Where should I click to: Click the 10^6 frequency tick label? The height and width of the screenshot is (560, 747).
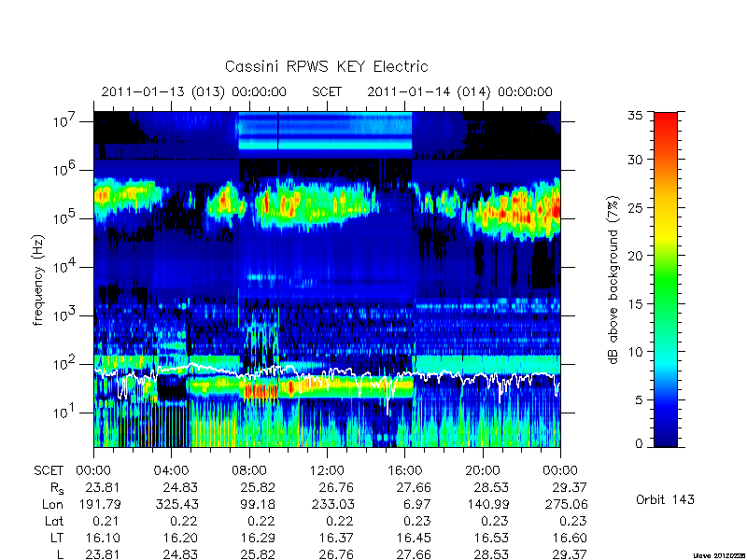pos(65,169)
